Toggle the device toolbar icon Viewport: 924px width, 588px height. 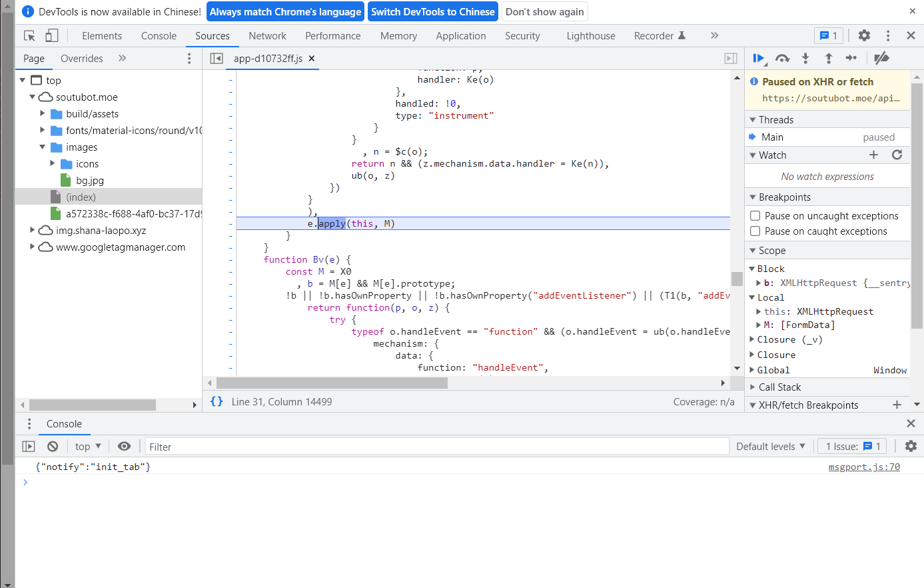tap(52, 36)
